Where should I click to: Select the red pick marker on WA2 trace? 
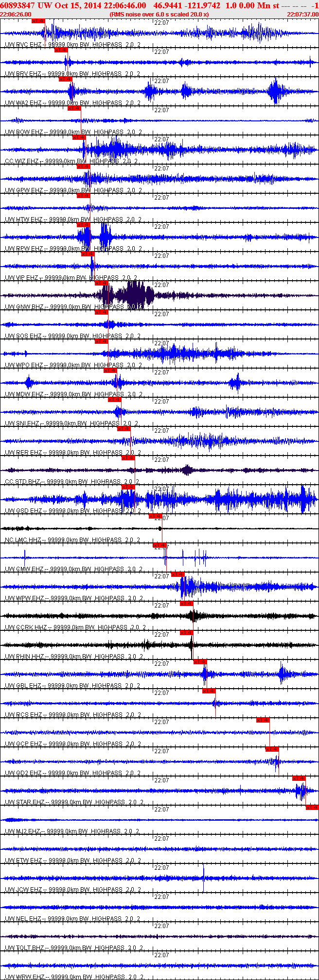click(x=65, y=79)
